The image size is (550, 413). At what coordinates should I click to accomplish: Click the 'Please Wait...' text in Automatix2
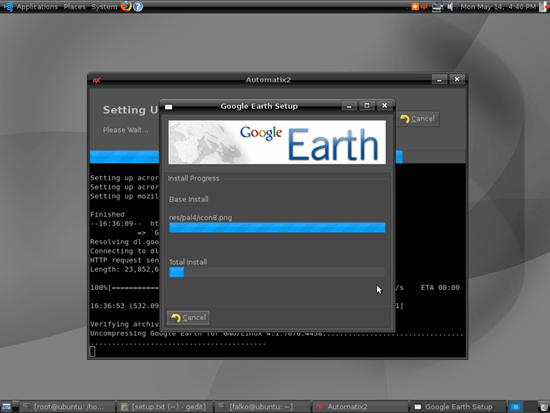coord(125,130)
